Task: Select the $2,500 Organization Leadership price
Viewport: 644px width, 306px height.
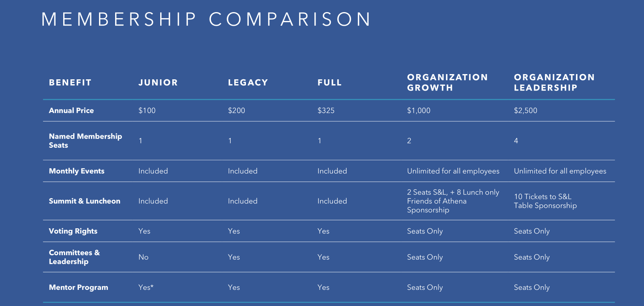Action: 525,110
